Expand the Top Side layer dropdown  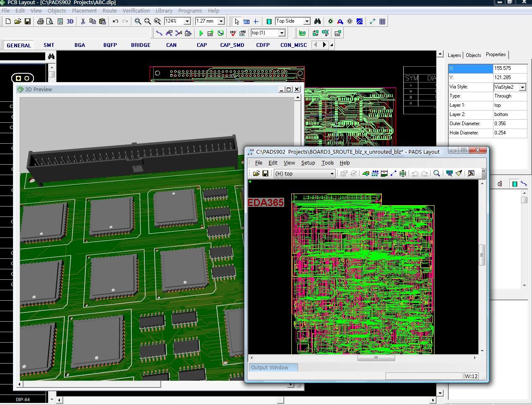tap(306, 21)
